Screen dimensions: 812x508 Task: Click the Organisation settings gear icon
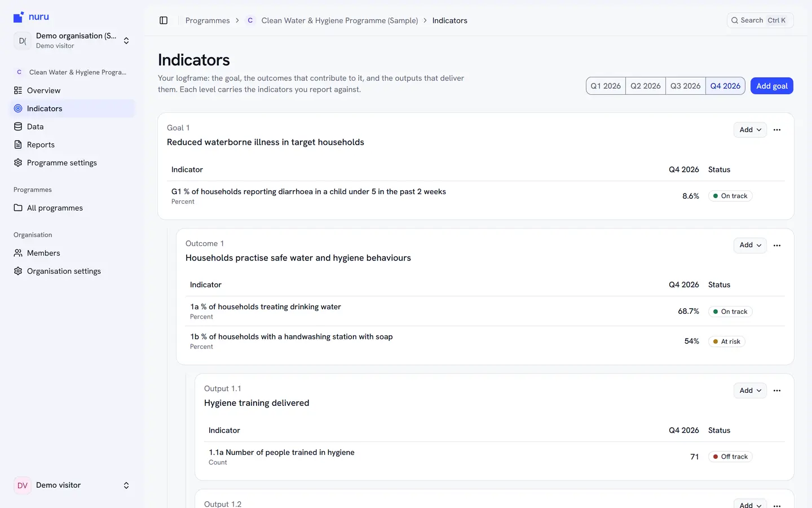[18, 271]
